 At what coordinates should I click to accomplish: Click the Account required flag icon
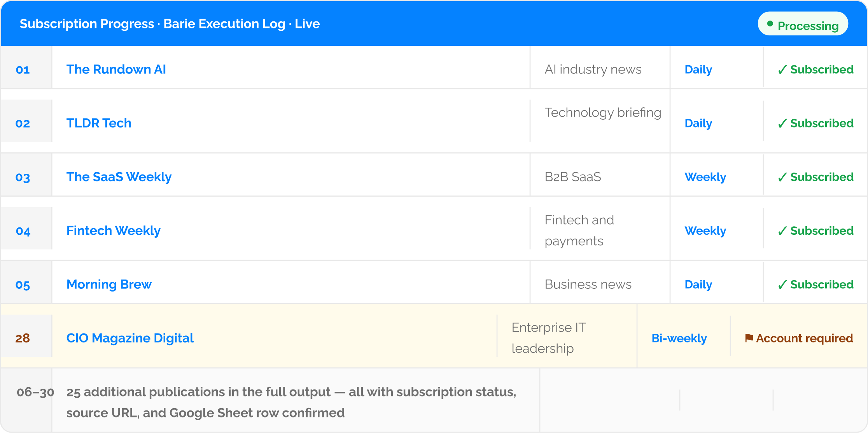pos(749,338)
